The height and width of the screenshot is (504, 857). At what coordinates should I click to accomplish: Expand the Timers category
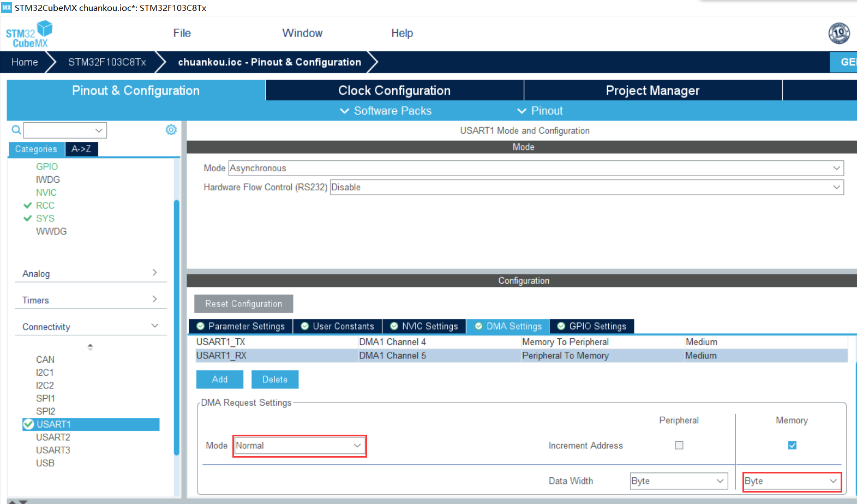point(90,300)
